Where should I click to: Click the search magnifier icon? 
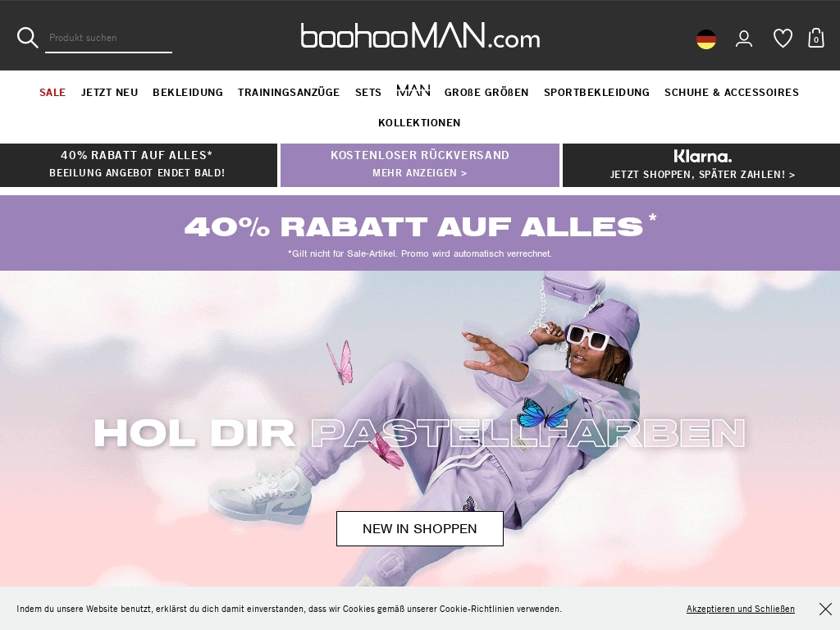pos(27,38)
